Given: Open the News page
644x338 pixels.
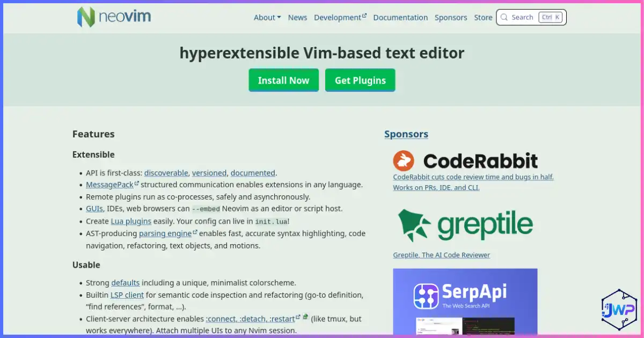Looking at the screenshot, I should [297, 17].
